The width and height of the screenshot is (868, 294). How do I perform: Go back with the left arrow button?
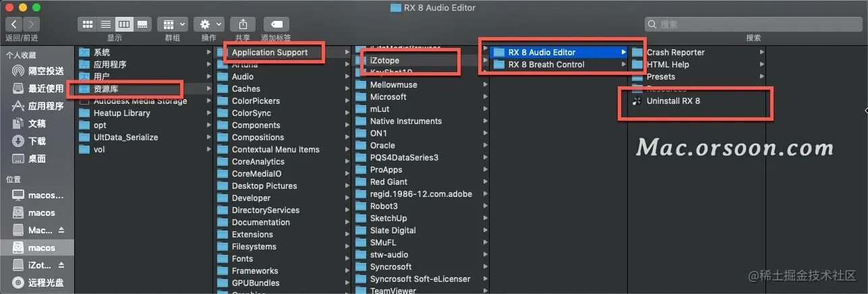13,24
